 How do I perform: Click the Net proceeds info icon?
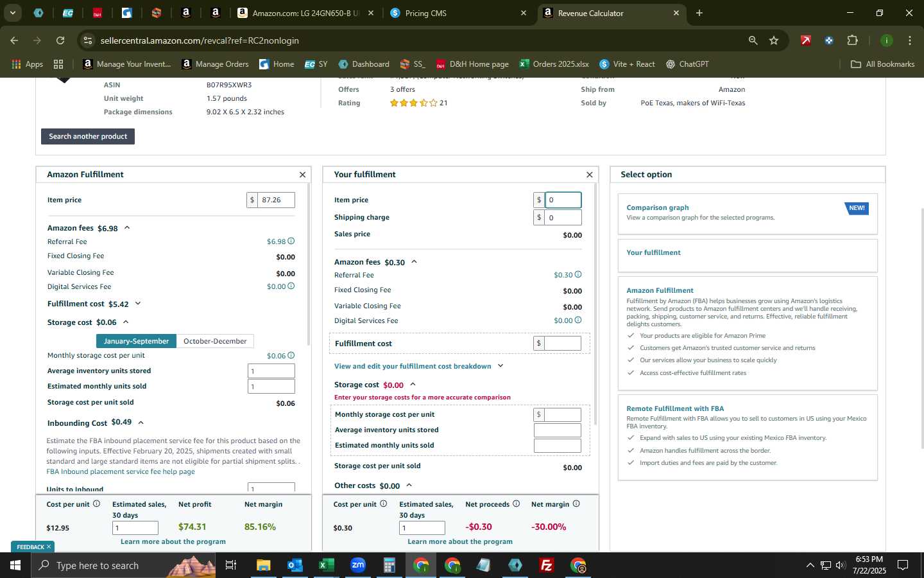(x=516, y=504)
